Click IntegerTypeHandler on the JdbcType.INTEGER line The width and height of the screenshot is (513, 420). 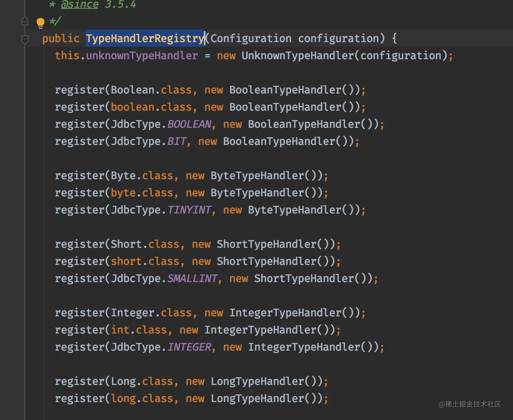(x=304, y=347)
